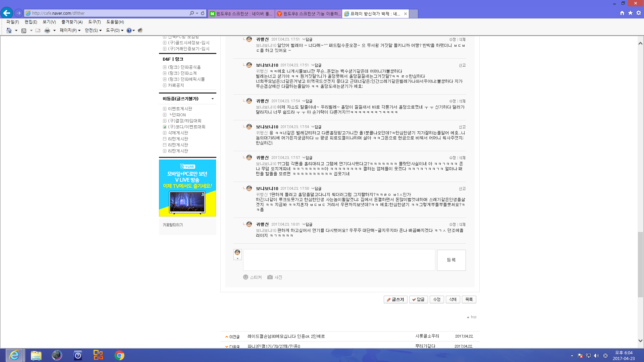Viewport: 644px width, 362px height.
Task: Open the 안전(S) dropdown menu
Action: [x=93, y=31]
